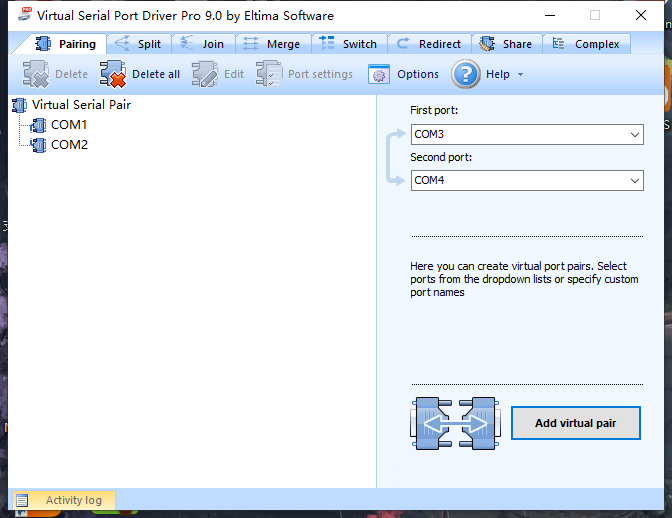This screenshot has height=518, width=672.
Task: Click the Delete all icon
Action: (x=113, y=74)
